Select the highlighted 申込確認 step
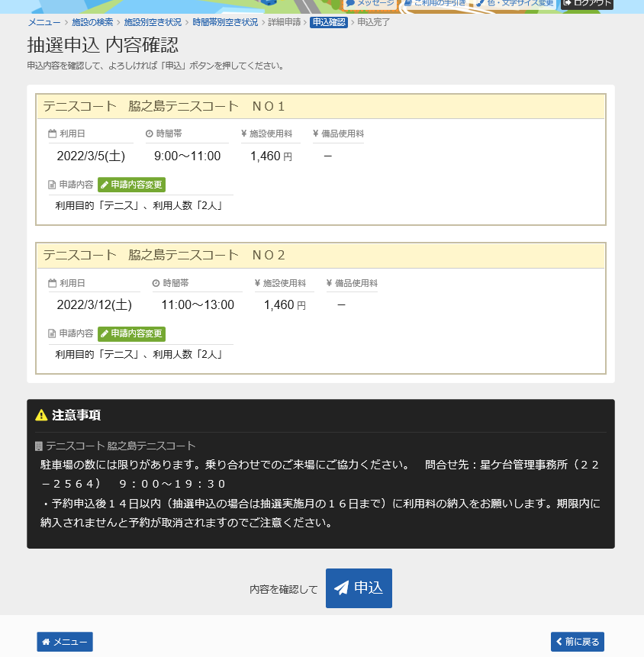644x657 pixels. point(327,23)
